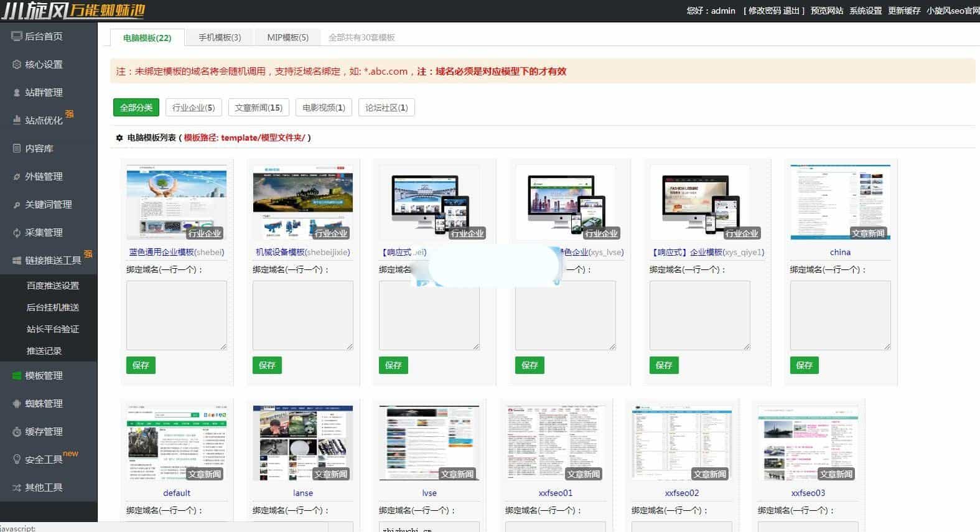This screenshot has width=980, height=532.
Task: Click the 缓存管理 clock icon
Action: pyautogui.click(x=17, y=431)
